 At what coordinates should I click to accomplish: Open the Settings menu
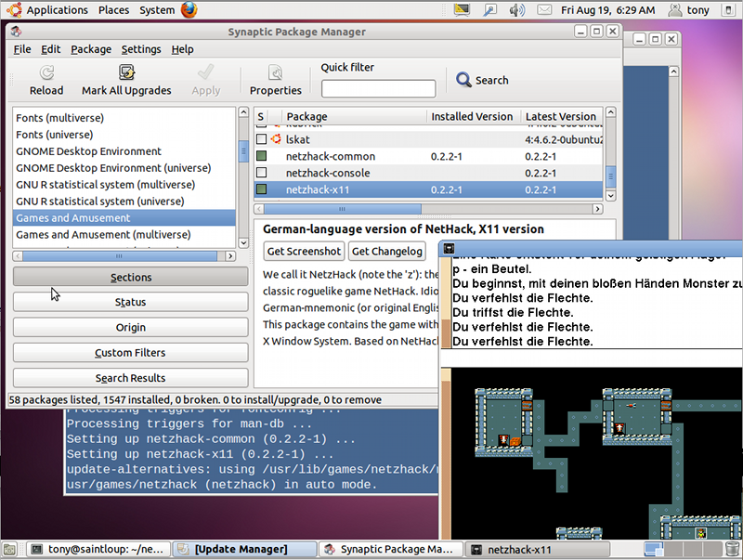[141, 49]
